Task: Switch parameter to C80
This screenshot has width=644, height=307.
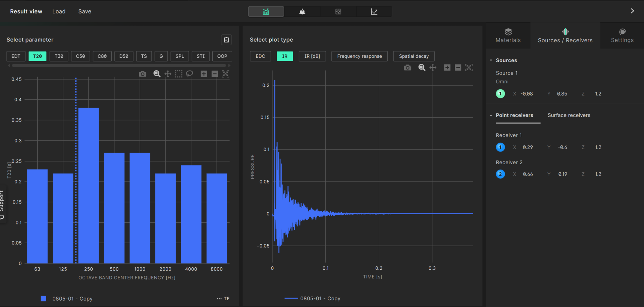Action: 102,56
